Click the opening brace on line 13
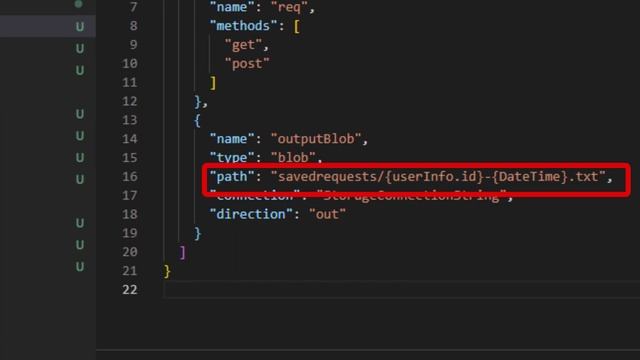Viewport: 640px width, 360px height. pyautogui.click(x=198, y=121)
